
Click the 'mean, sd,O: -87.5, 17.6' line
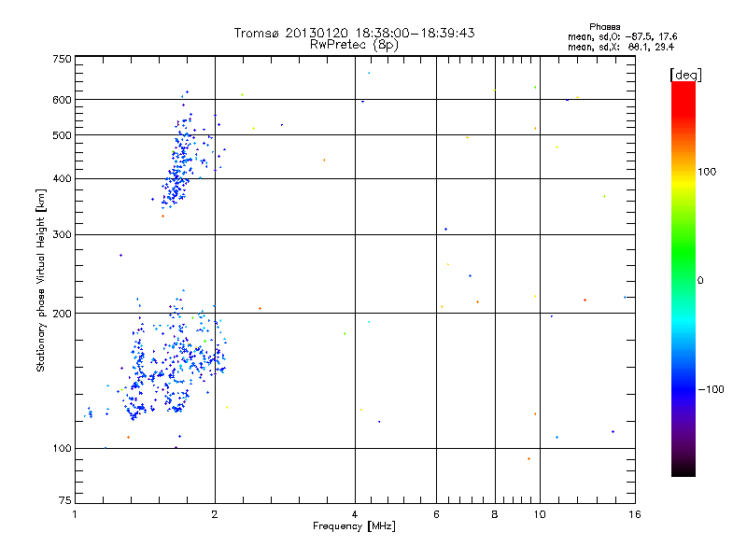coord(622,36)
